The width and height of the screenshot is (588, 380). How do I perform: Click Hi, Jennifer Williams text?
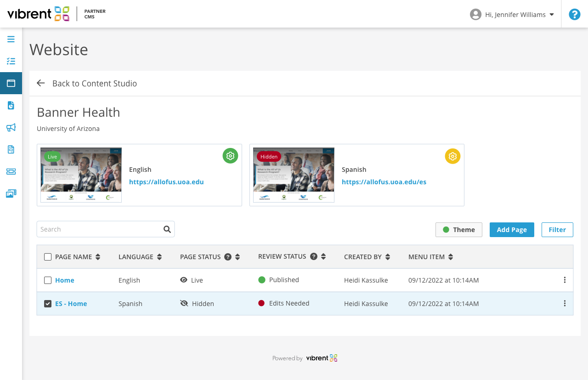[x=515, y=15]
